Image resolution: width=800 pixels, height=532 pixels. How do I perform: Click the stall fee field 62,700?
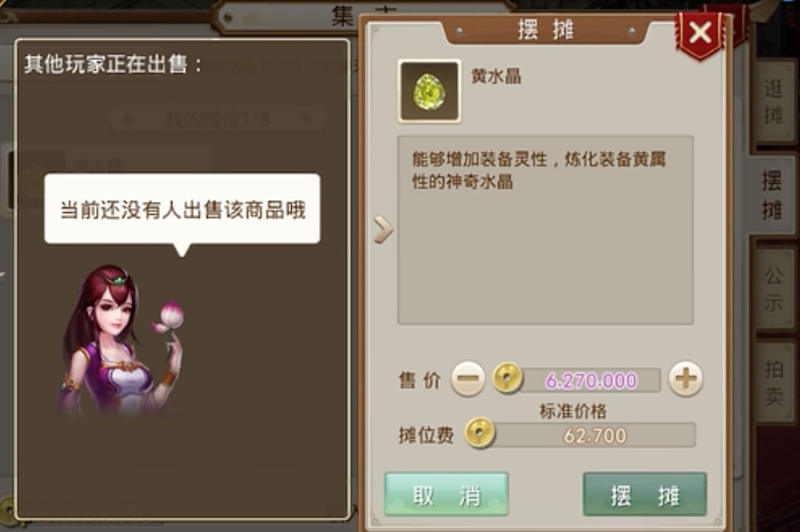pyautogui.click(x=594, y=435)
